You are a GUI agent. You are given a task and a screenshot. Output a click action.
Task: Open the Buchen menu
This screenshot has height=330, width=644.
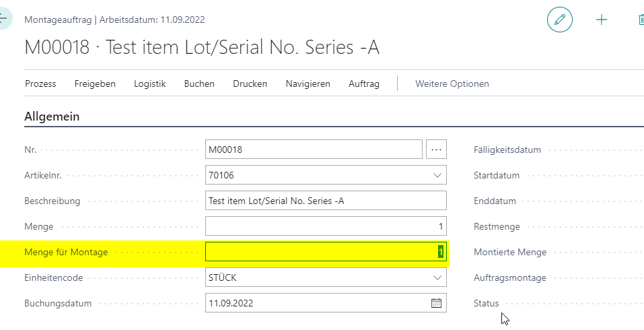coord(199,84)
